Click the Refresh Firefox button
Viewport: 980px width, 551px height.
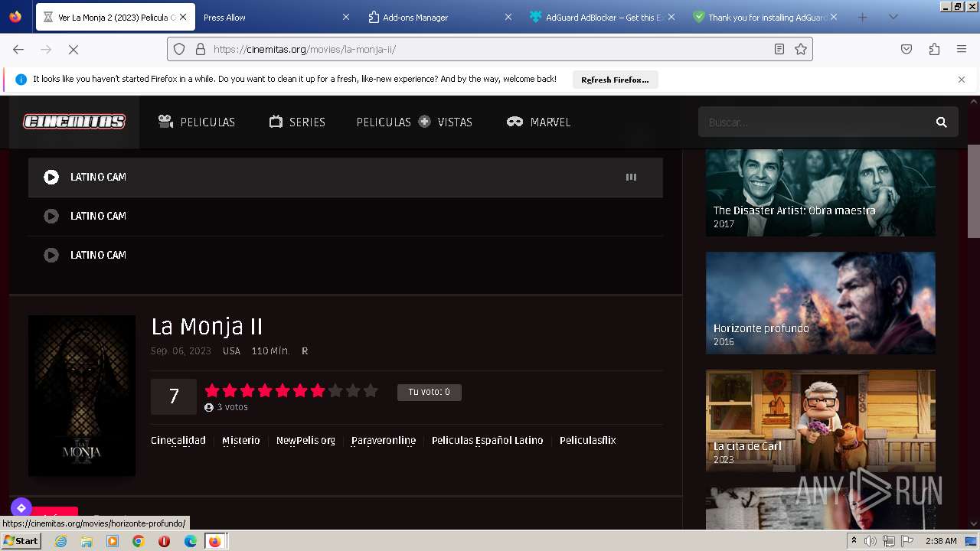click(615, 80)
